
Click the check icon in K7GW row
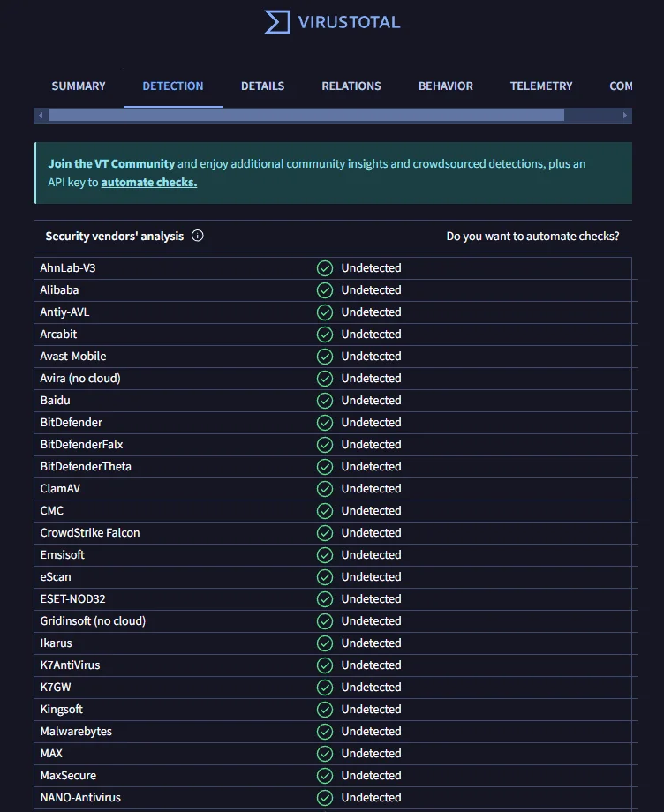325,688
